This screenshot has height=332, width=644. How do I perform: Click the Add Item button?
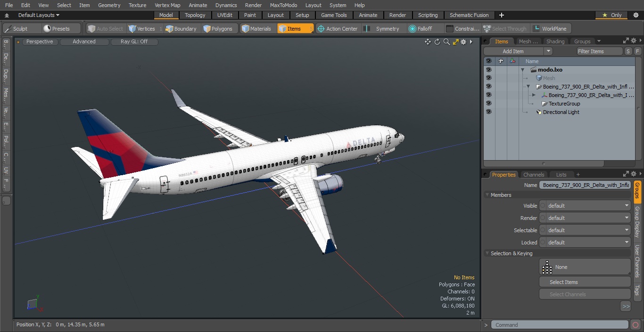(x=513, y=51)
